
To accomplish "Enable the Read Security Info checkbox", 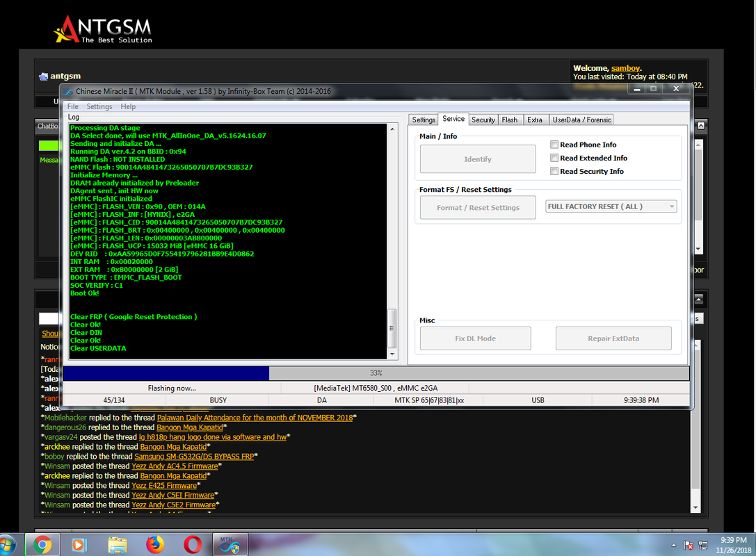I will click(x=554, y=171).
